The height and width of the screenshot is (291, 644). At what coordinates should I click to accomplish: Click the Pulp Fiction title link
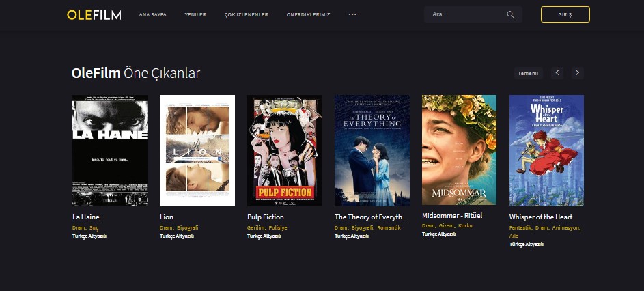tap(266, 217)
